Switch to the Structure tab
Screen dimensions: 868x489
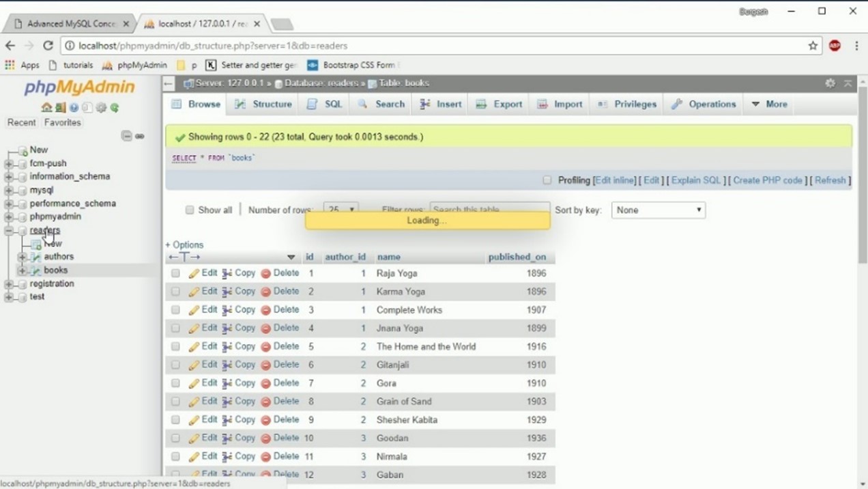point(263,104)
